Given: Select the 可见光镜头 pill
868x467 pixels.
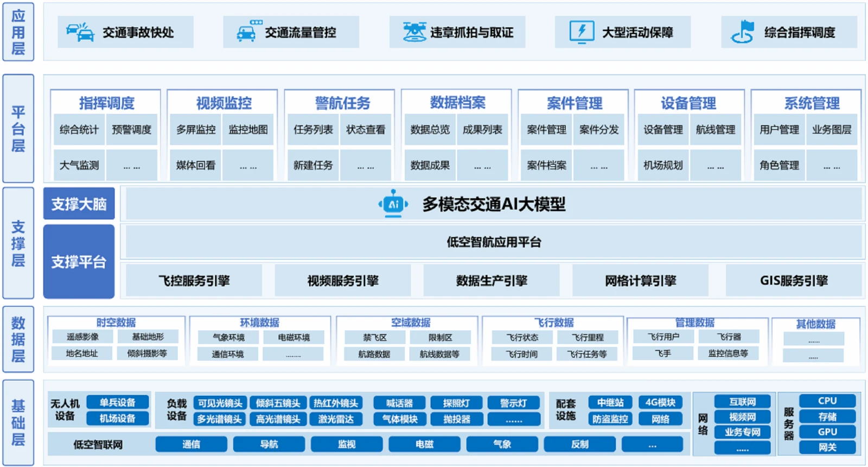Looking at the screenshot, I should coord(220,403).
